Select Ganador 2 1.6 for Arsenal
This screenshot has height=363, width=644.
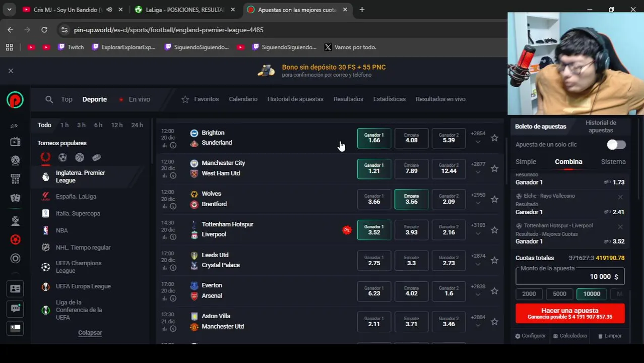pyautogui.click(x=448, y=291)
